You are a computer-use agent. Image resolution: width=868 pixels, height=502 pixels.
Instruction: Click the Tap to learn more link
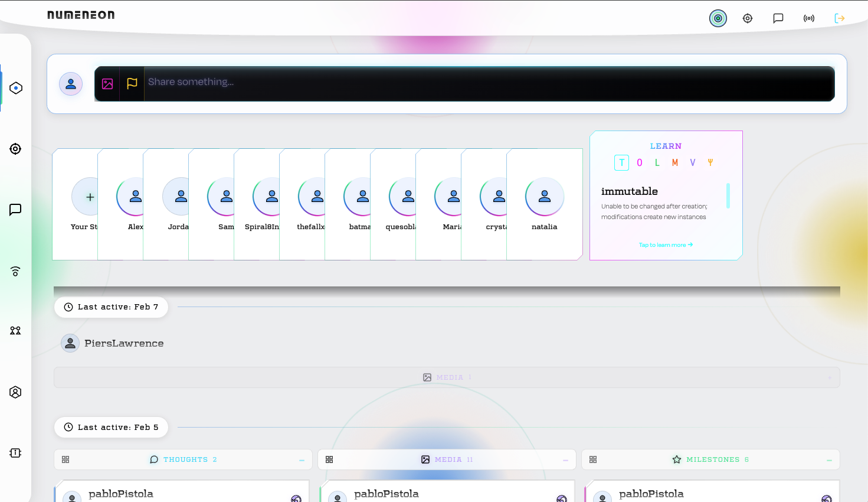pyautogui.click(x=666, y=244)
